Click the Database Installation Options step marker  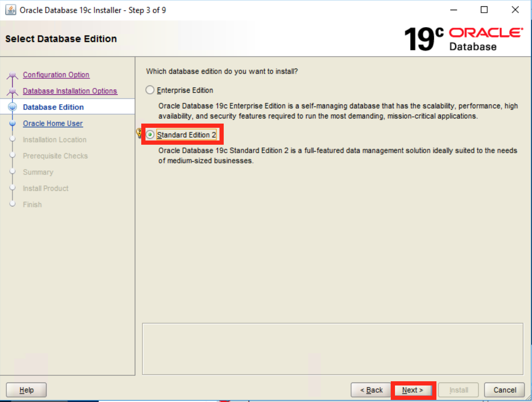tap(12, 92)
